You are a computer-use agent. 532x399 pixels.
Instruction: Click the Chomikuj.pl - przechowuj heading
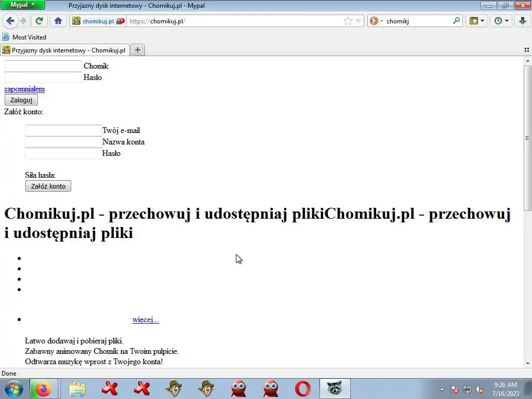click(258, 223)
